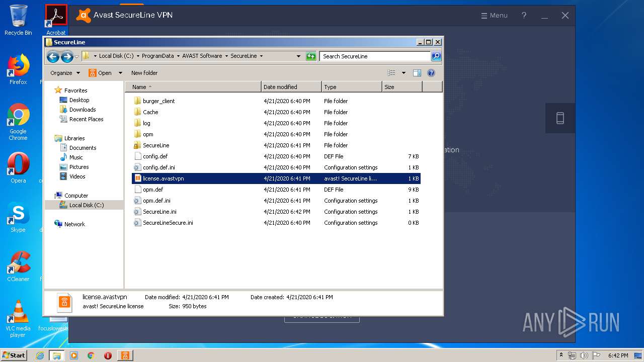Click the Explorer Forward navigation arrow
The height and width of the screenshot is (362, 644).
pos(67,56)
